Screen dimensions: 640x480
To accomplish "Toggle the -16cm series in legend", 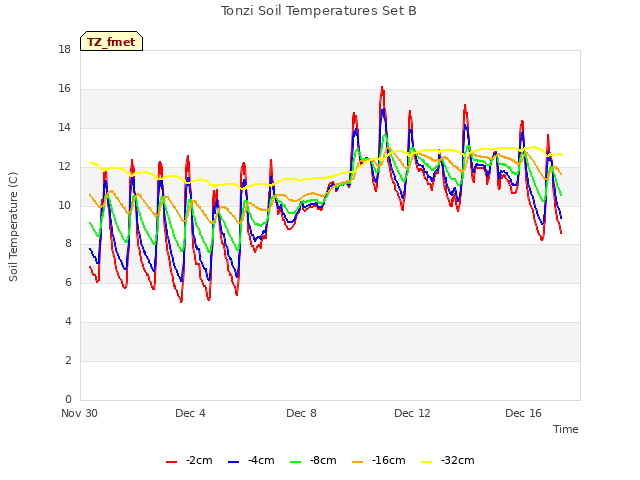I will 378,461.
